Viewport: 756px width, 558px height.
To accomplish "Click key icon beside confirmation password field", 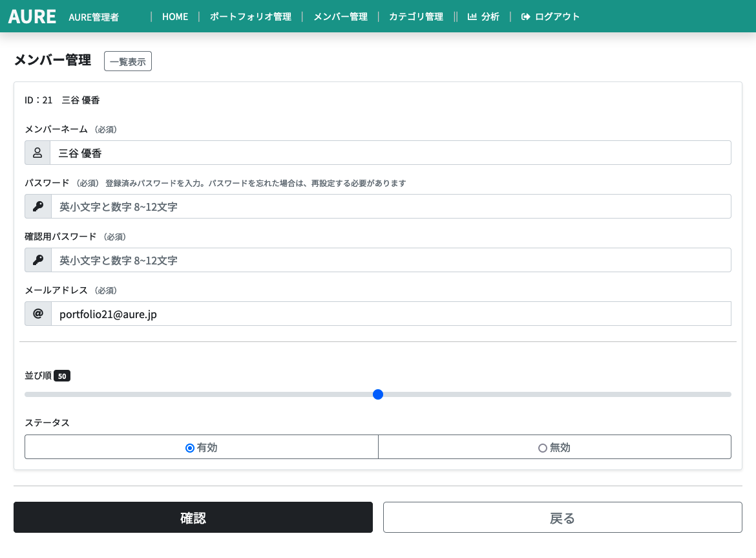I will click(38, 261).
